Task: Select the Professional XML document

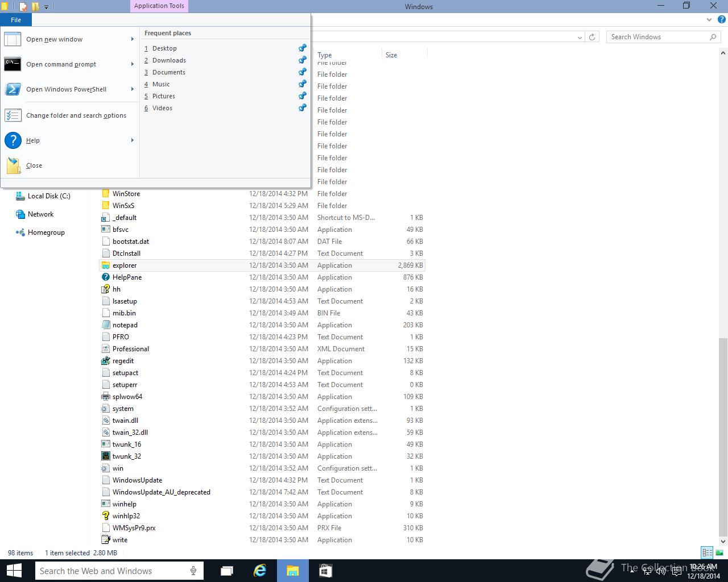Action: (131, 349)
